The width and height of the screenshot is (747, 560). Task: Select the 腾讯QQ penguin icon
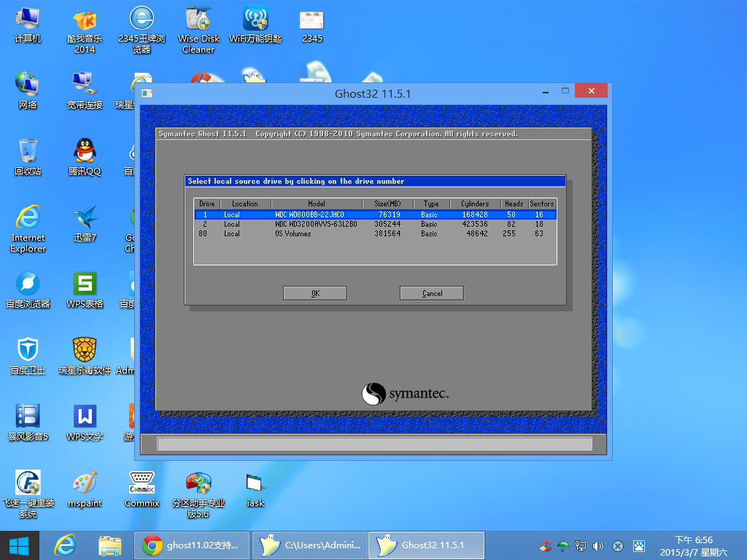coord(85,152)
